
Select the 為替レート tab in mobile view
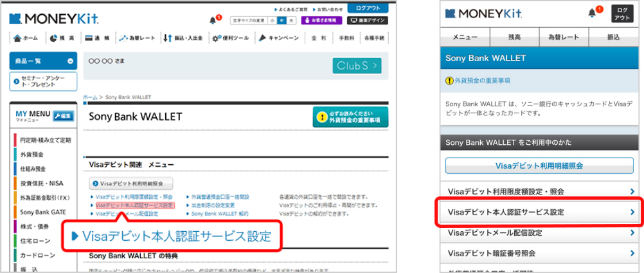(563, 37)
